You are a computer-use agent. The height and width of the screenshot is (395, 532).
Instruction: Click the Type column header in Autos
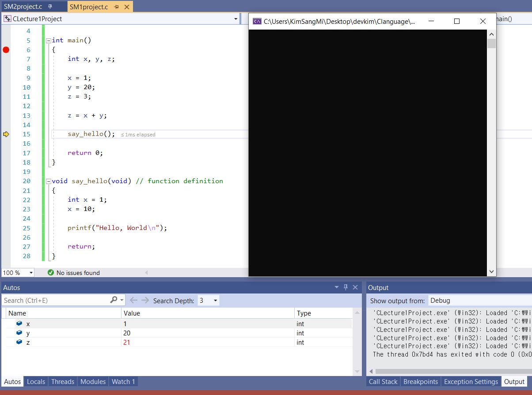[323, 313]
